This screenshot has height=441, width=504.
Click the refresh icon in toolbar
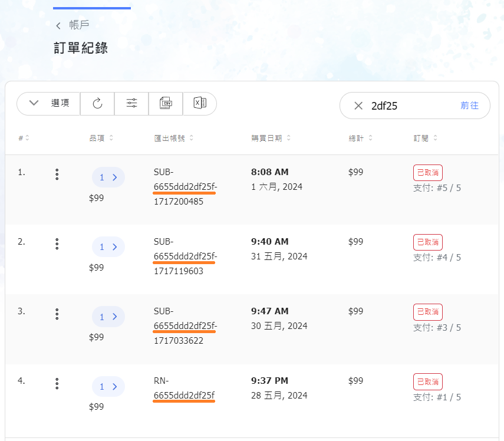[98, 103]
